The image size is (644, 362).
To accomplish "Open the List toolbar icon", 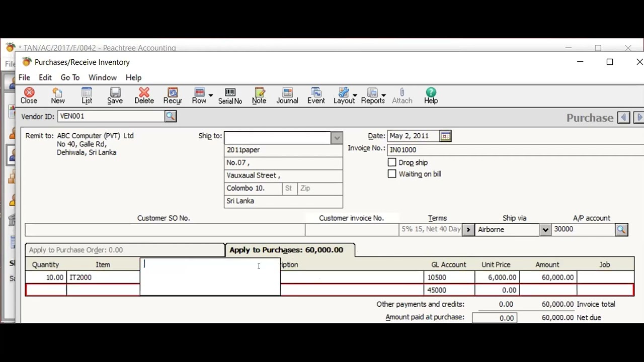I will point(87,96).
